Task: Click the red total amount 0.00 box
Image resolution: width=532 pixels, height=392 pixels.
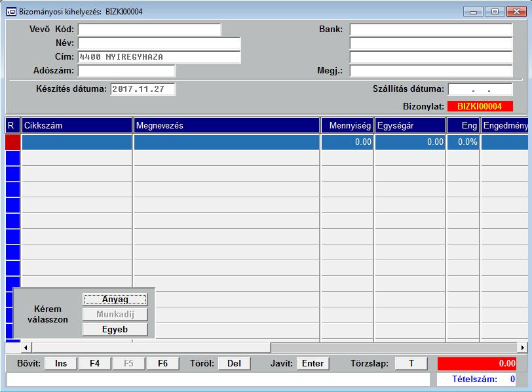Action: [477, 364]
